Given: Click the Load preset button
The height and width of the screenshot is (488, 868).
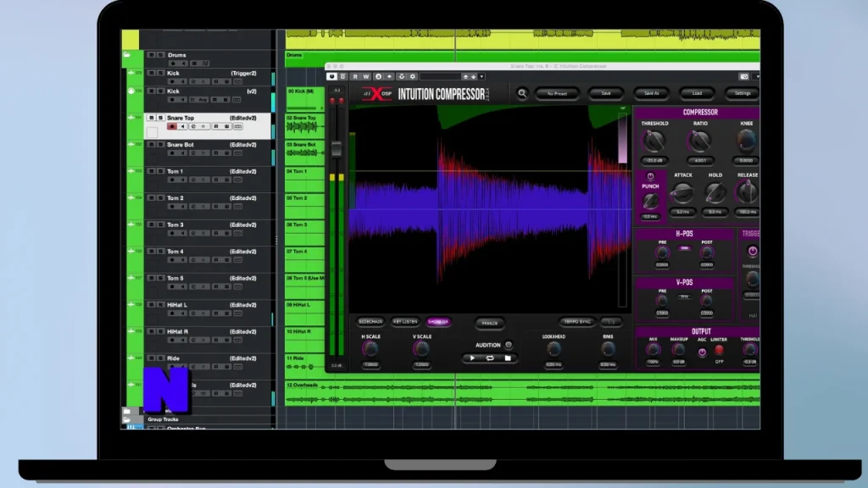Looking at the screenshot, I should 697,93.
